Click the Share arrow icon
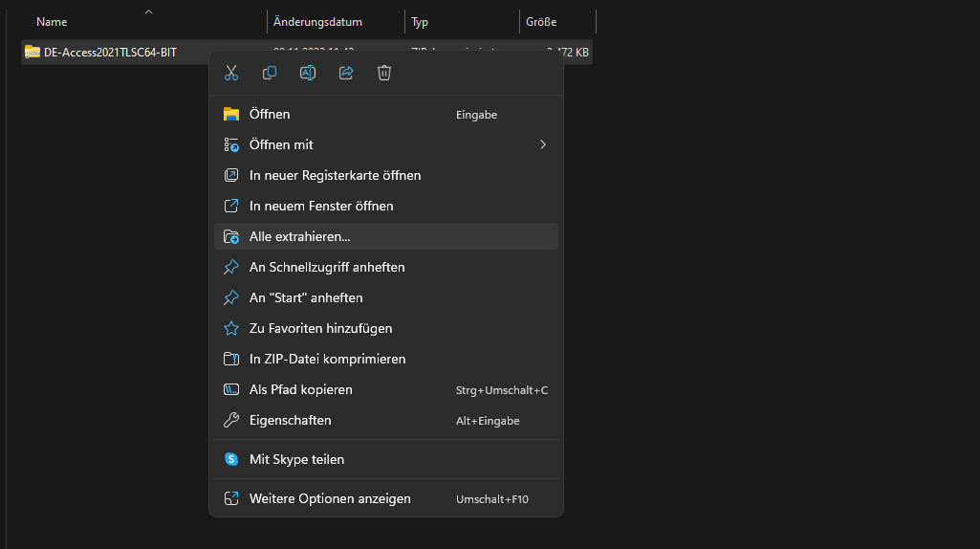The height and width of the screenshot is (549, 980). coord(346,73)
